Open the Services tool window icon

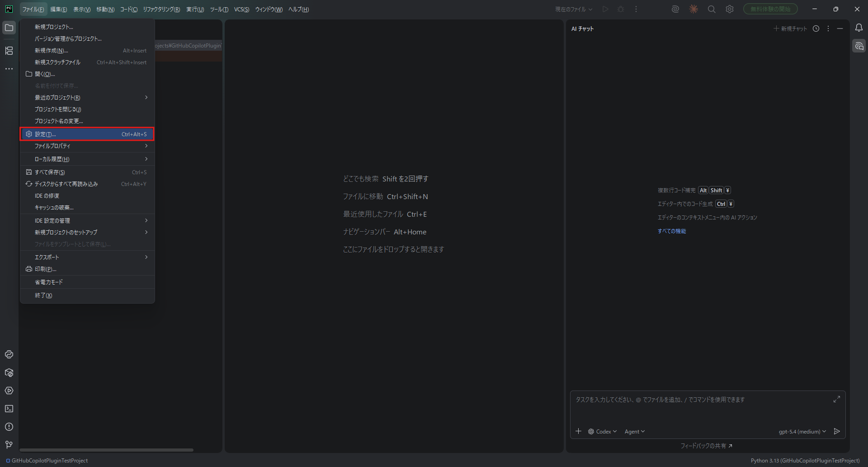pos(9,391)
